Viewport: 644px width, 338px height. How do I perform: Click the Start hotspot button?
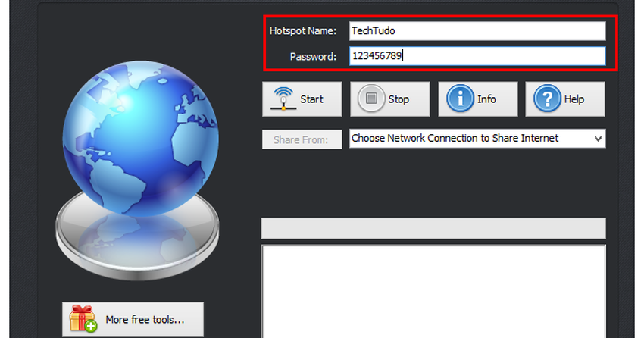point(302,99)
